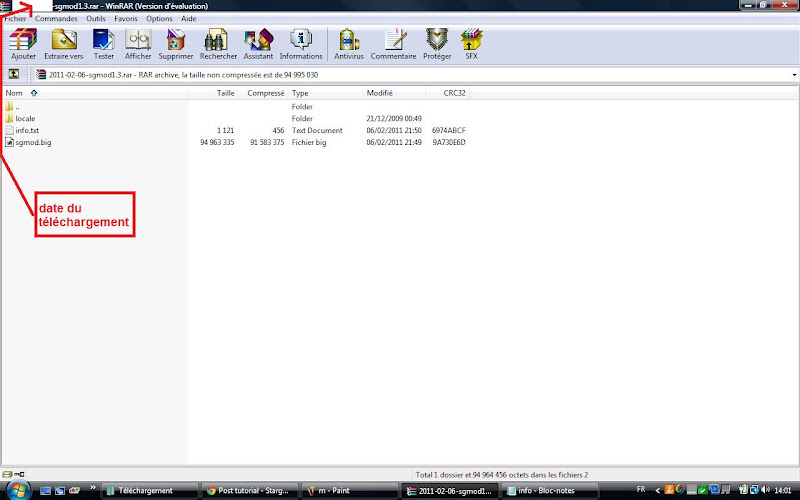
Task: Open the Commandes menu
Action: coord(56,18)
